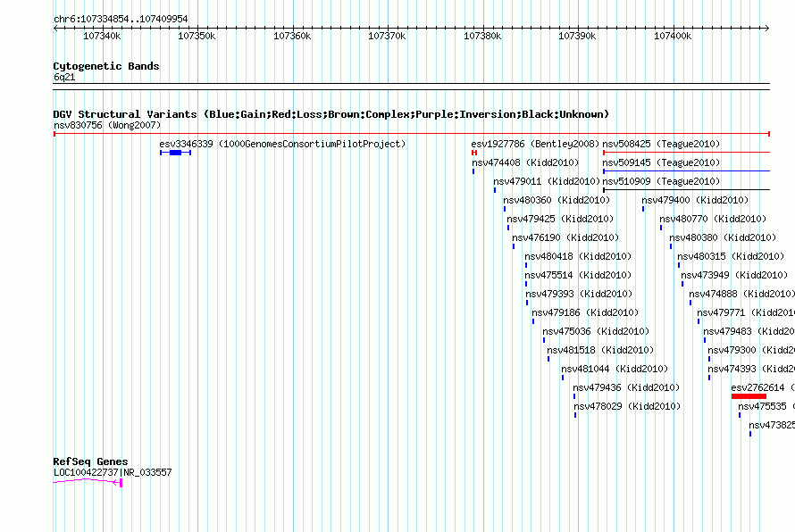Select the magenta LOC100422737 gene glyph
Viewport: 795px width, 532px height.
coord(88,482)
